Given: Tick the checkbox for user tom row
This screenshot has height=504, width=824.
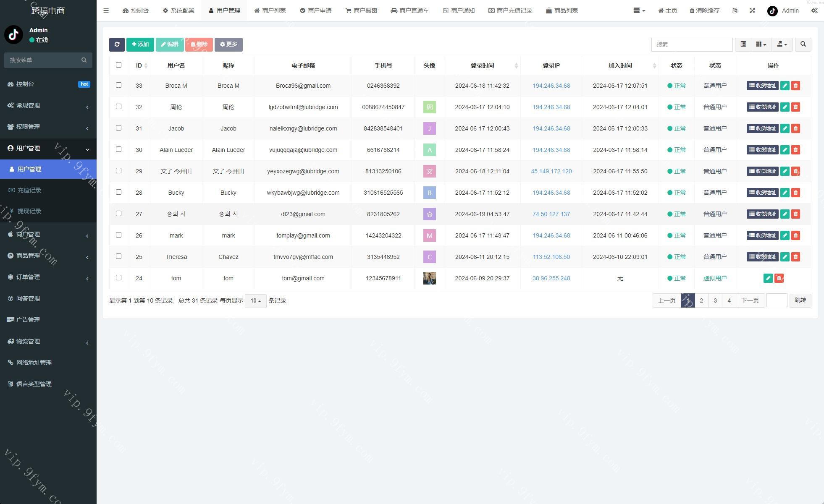Looking at the screenshot, I should [118, 278].
